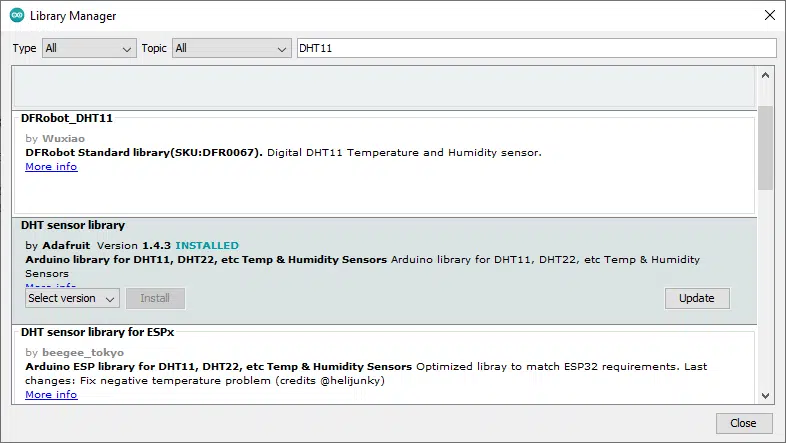Click the Topic filter label
The image size is (786, 443).
pos(154,48)
